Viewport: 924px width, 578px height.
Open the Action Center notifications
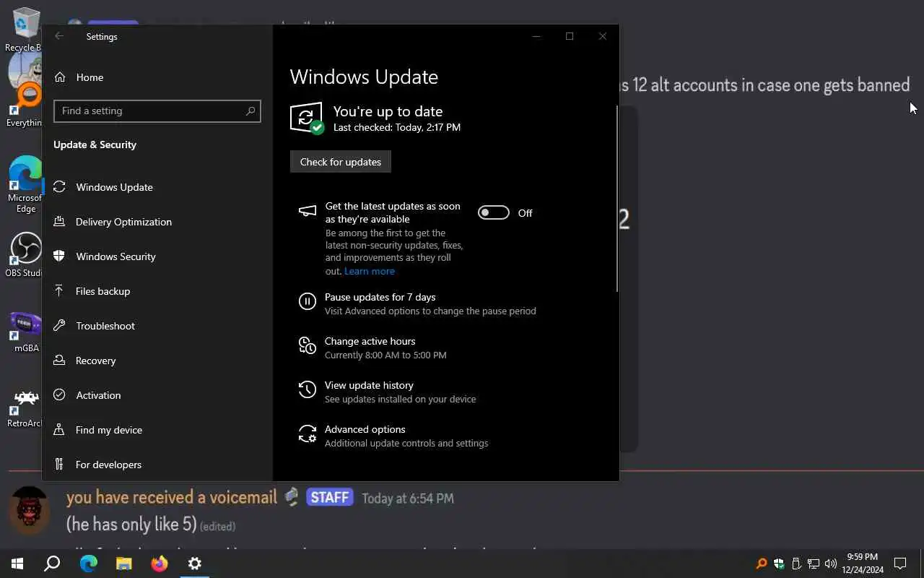900,564
